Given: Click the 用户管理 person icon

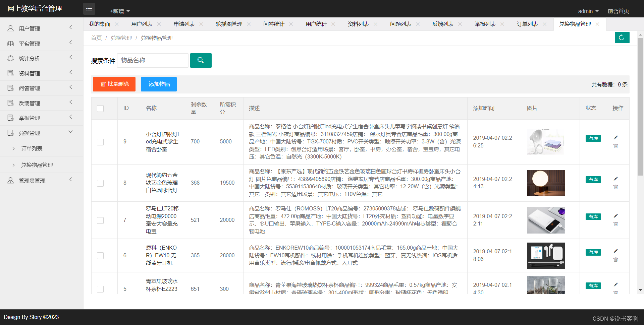Looking at the screenshot, I should [11, 28].
